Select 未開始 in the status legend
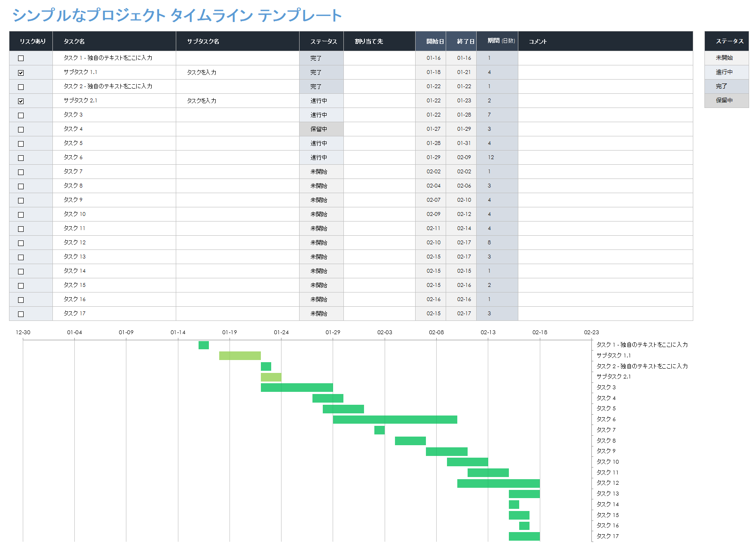Screen dimensions: 756x551 (x=727, y=58)
